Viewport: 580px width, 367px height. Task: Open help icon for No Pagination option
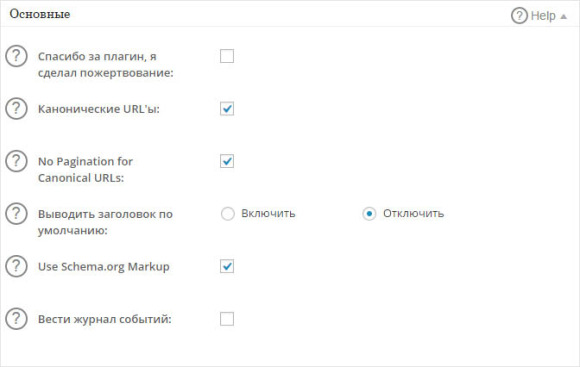pyautogui.click(x=16, y=161)
